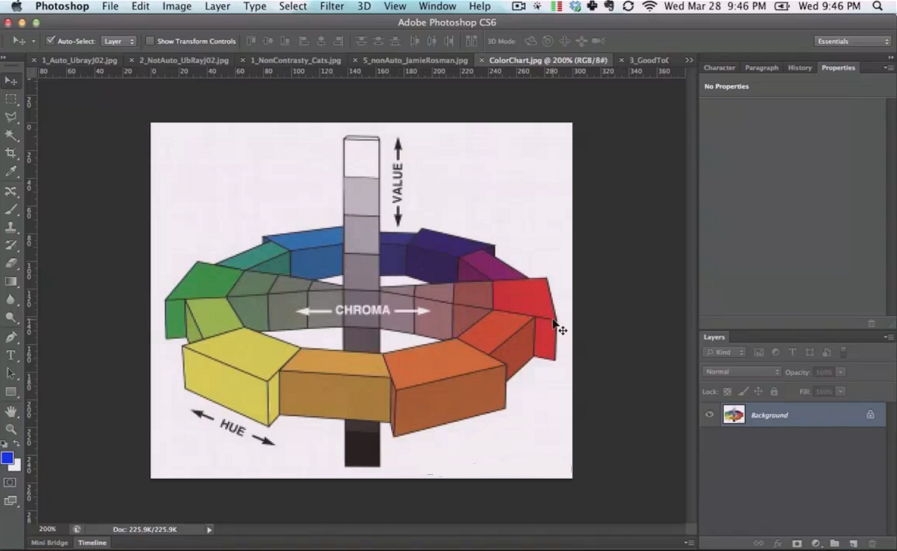
Task: Click the white background color swatch
Action: click(17, 467)
